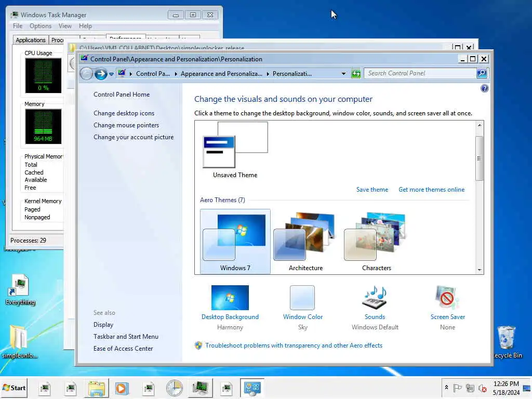
Task: Open the Window Color swatch icon
Action: tap(302, 298)
